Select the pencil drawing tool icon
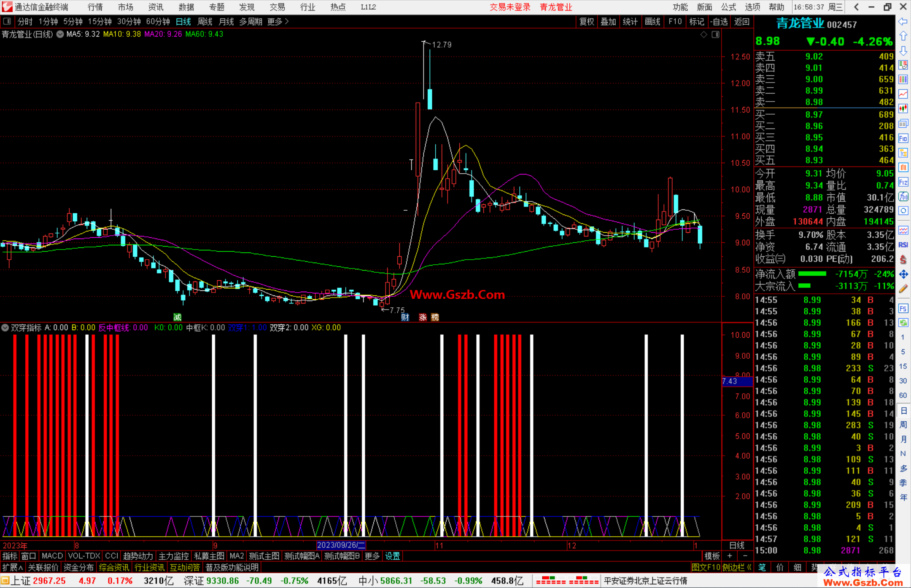Image resolution: width=911 pixels, height=588 pixels. (x=903, y=289)
